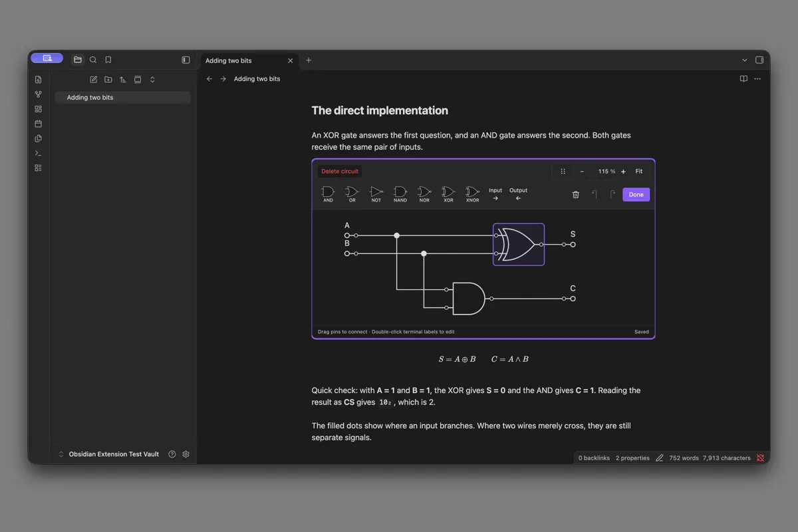Select the NAND gate tool
The width and height of the screenshot is (798, 532).
pos(400,194)
